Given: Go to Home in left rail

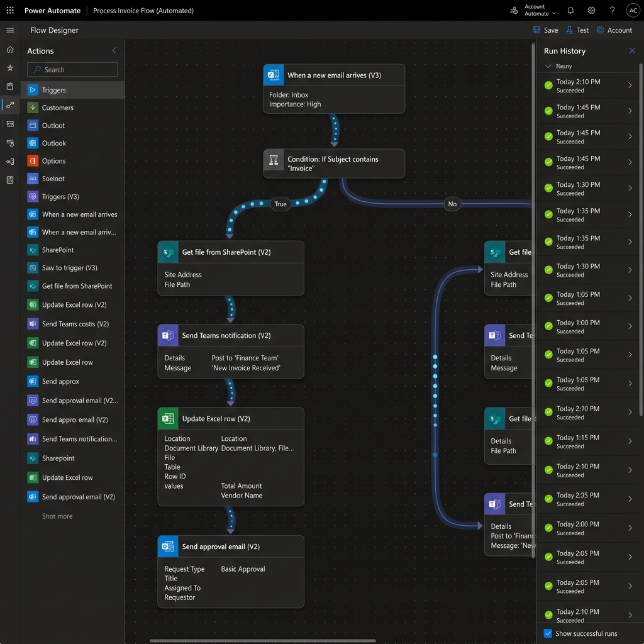Looking at the screenshot, I should (10, 49).
